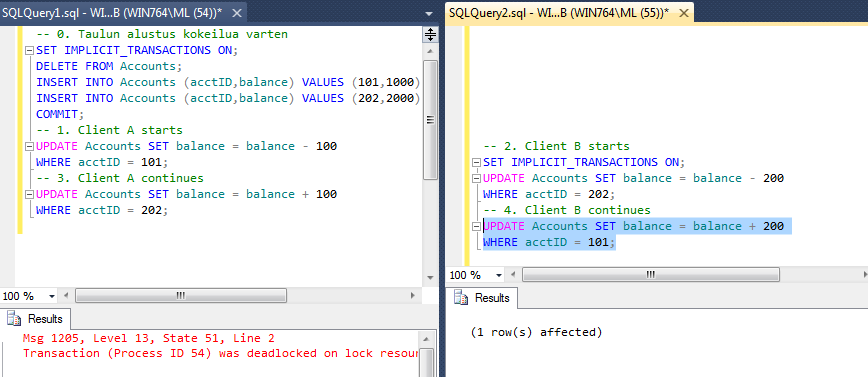Viewport: 868px width, 377px height.
Task: Open the right pane 100 % zoom dropdown
Action: pos(499,275)
